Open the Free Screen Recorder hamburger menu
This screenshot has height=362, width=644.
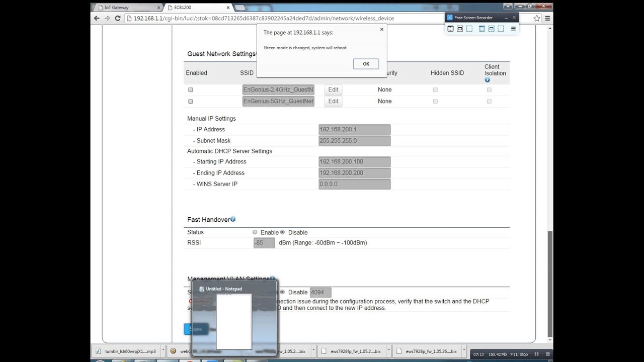pyautogui.click(x=513, y=29)
